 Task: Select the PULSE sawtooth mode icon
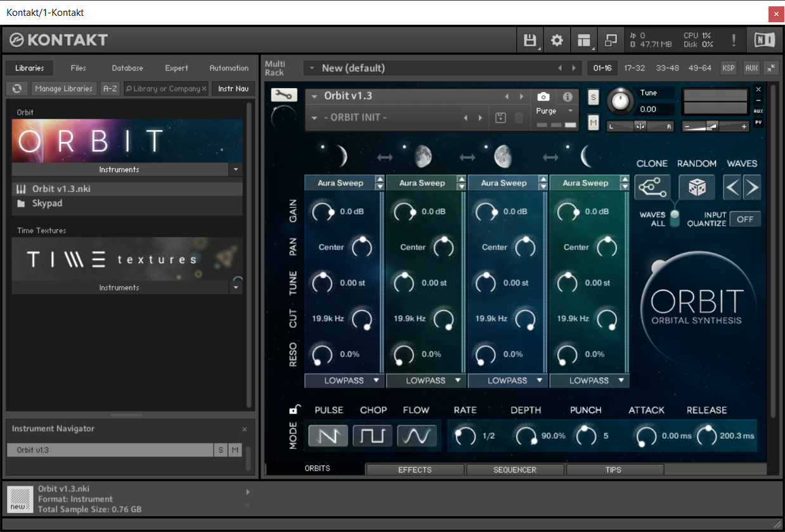[328, 436]
